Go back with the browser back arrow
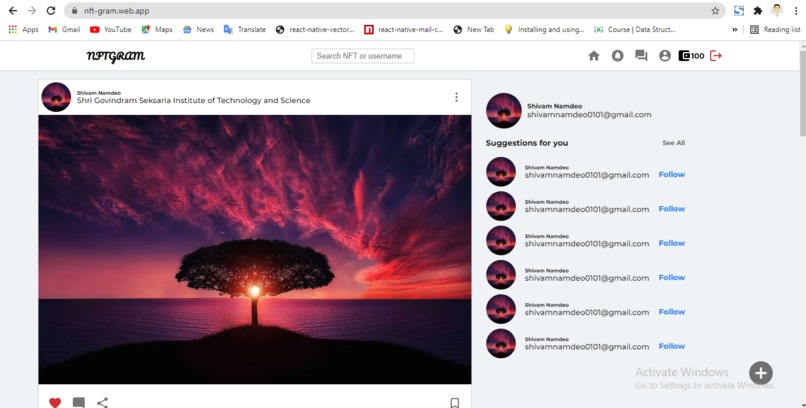806x408 pixels. tap(13, 11)
